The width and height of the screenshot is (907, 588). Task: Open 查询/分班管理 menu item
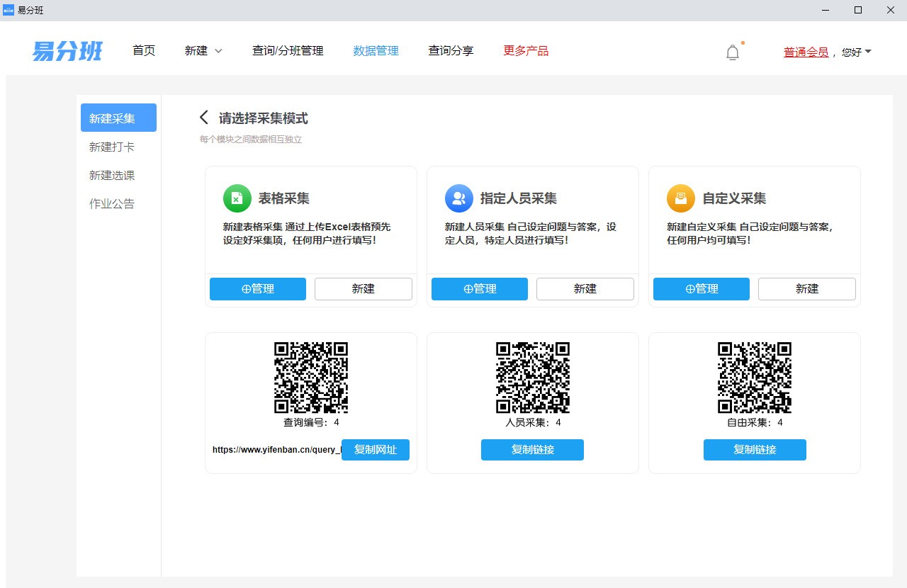click(x=288, y=51)
